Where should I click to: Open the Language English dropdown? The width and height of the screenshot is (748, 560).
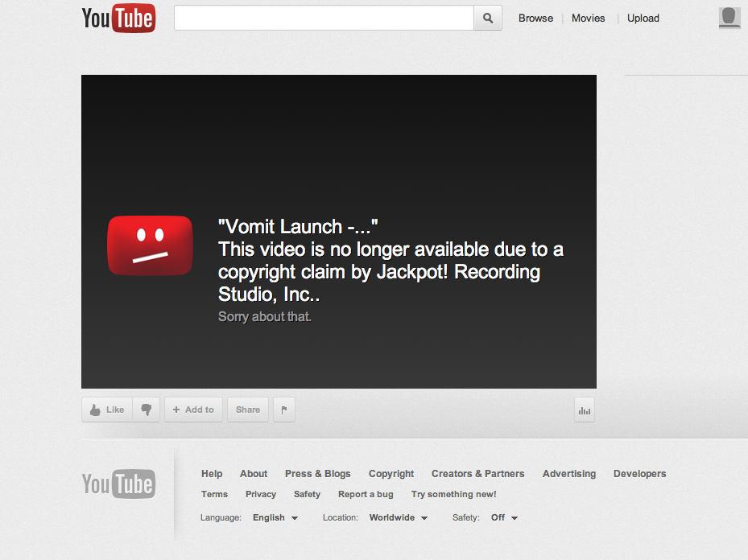click(274, 517)
